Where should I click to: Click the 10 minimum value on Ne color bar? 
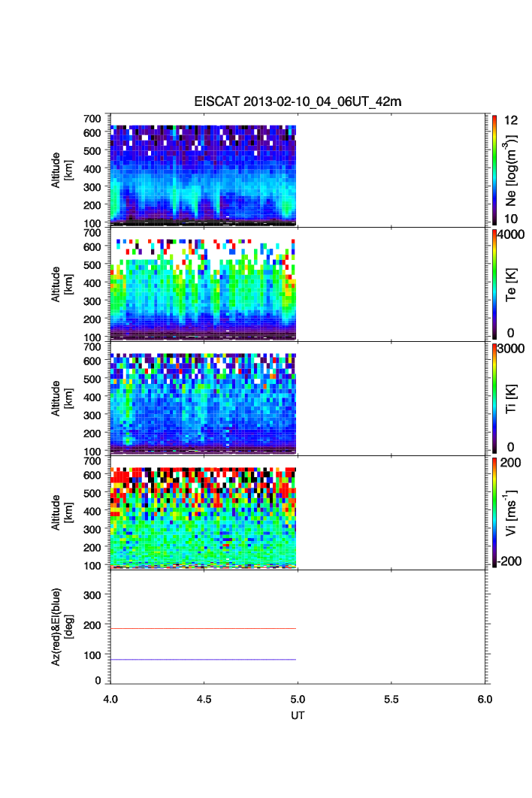pos(511,219)
